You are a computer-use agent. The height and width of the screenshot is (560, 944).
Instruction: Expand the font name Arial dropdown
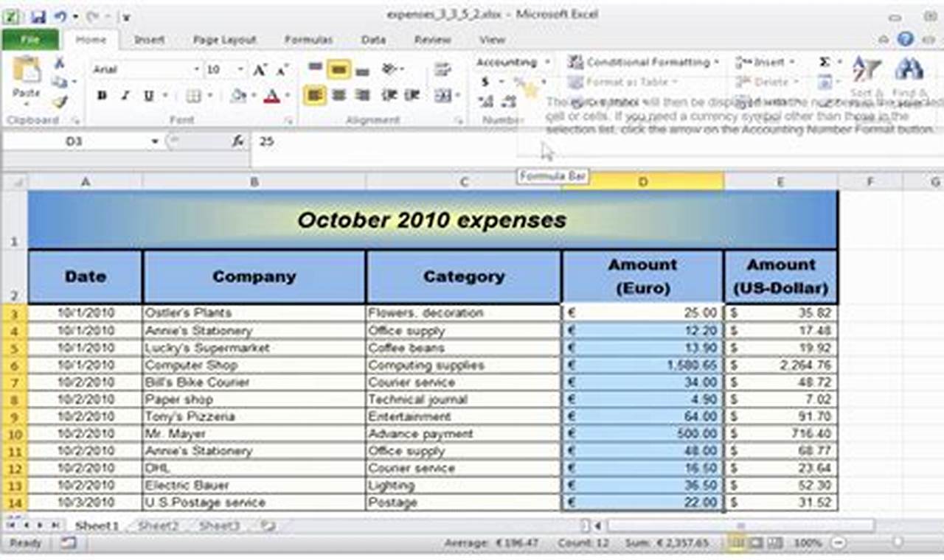[196, 70]
